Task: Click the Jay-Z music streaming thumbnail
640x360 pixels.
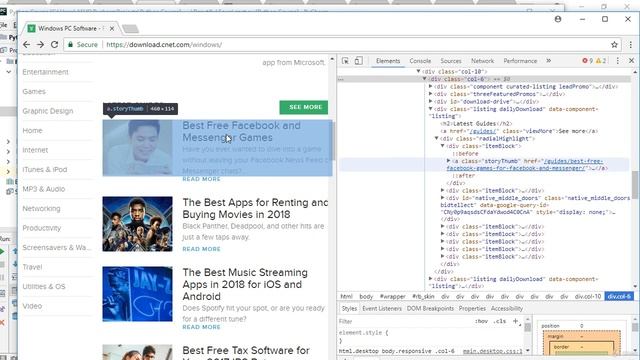Action: (x=138, y=294)
